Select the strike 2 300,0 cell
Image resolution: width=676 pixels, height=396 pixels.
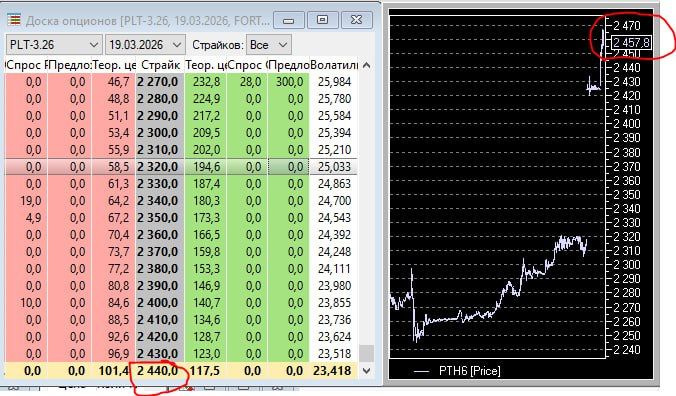[160, 133]
